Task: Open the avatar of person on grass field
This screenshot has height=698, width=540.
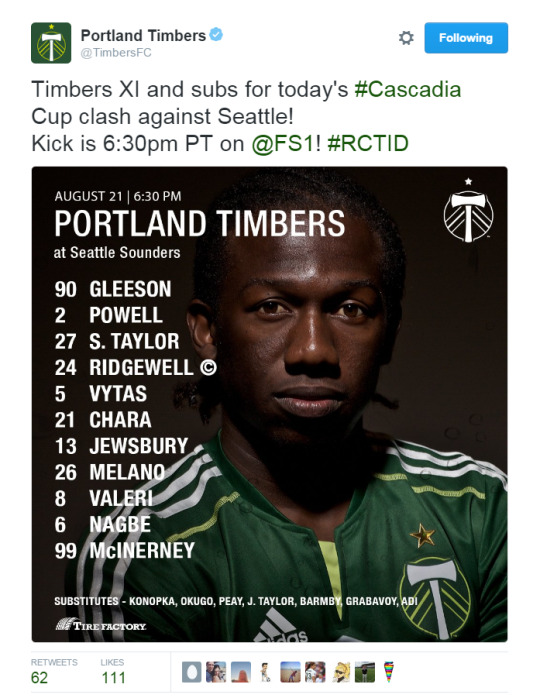Action: pos(365,672)
